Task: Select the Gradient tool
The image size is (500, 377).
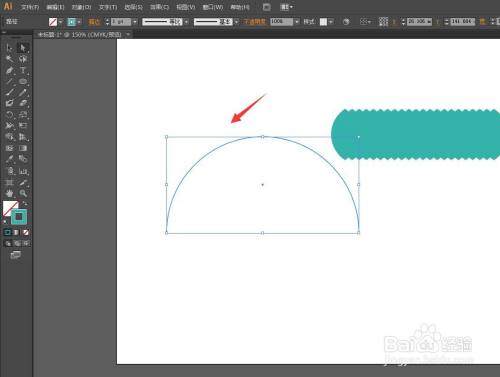Action: pyautogui.click(x=23, y=148)
